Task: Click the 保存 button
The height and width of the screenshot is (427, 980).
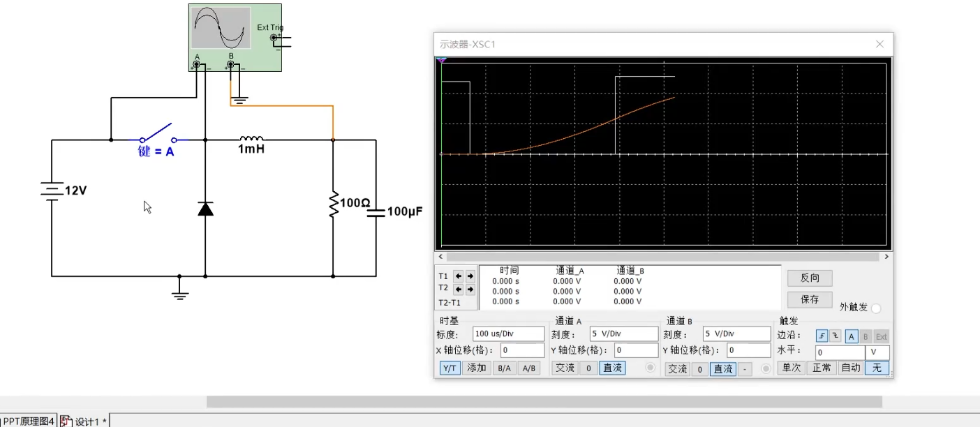Action: [810, 299]
